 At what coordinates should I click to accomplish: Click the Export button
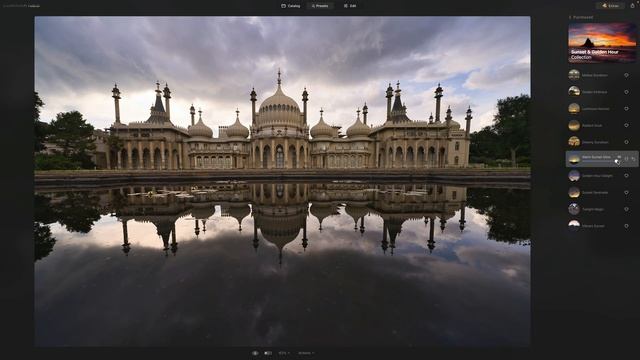pyautogui.click(x=610, y=6)
